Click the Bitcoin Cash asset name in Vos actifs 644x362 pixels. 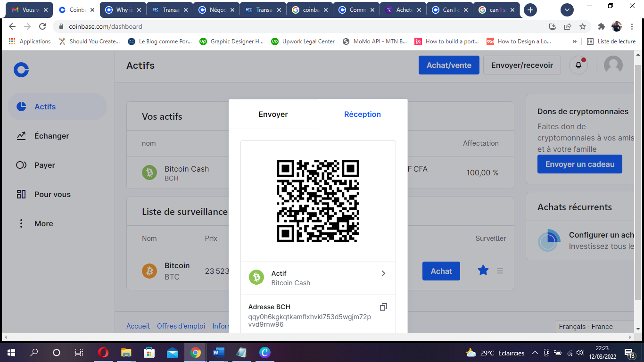[x=187, y=169]
